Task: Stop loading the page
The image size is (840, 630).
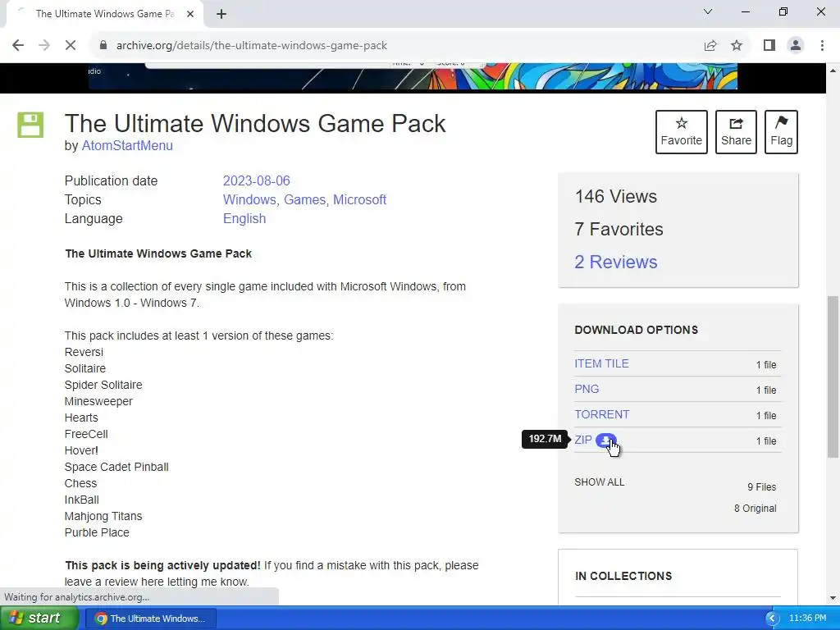Action: (x=71, y=46)
